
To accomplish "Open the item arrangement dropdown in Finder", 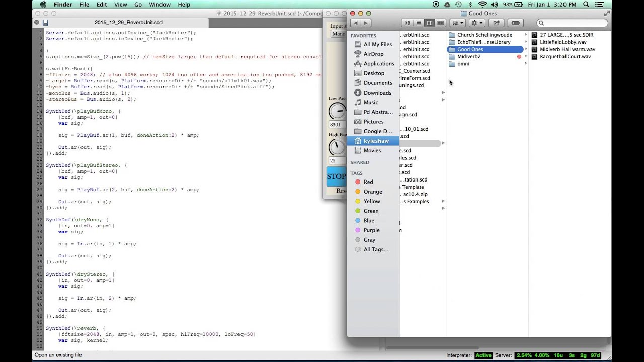I will (x=457, y=23).
